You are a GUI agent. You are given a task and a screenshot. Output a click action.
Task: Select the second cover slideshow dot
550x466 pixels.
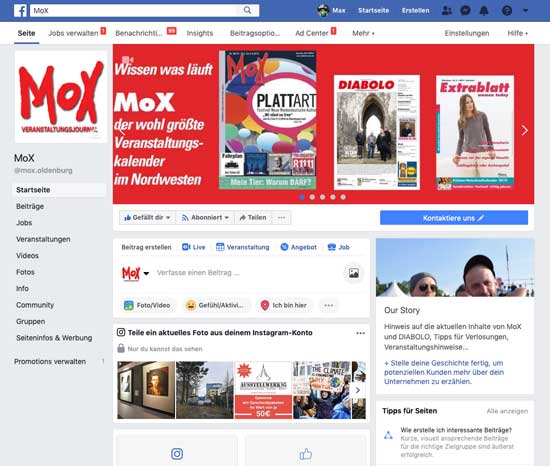[x=312, y=197]
